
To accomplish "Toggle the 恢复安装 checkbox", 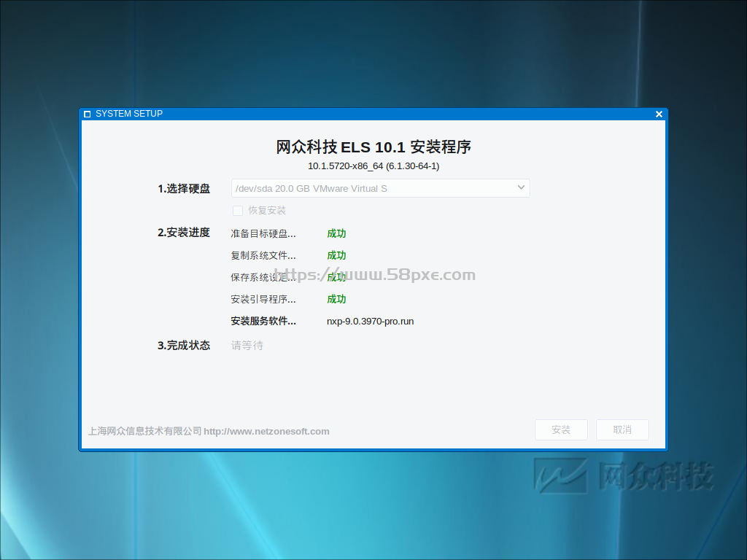I will click(238, 211).
